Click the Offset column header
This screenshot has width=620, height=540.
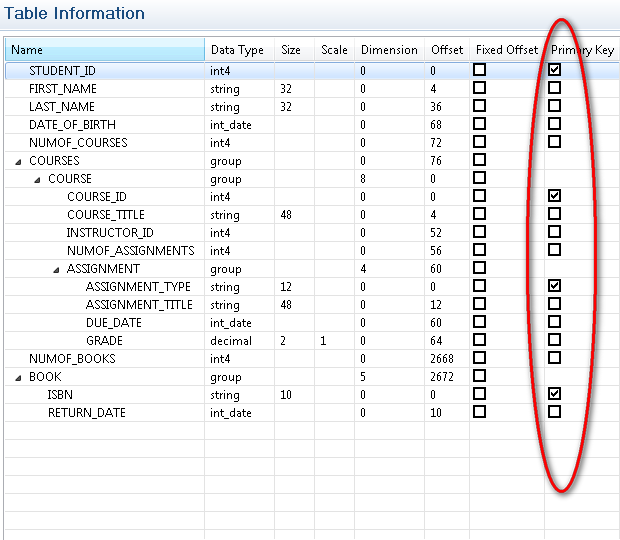tap(447, 50)
